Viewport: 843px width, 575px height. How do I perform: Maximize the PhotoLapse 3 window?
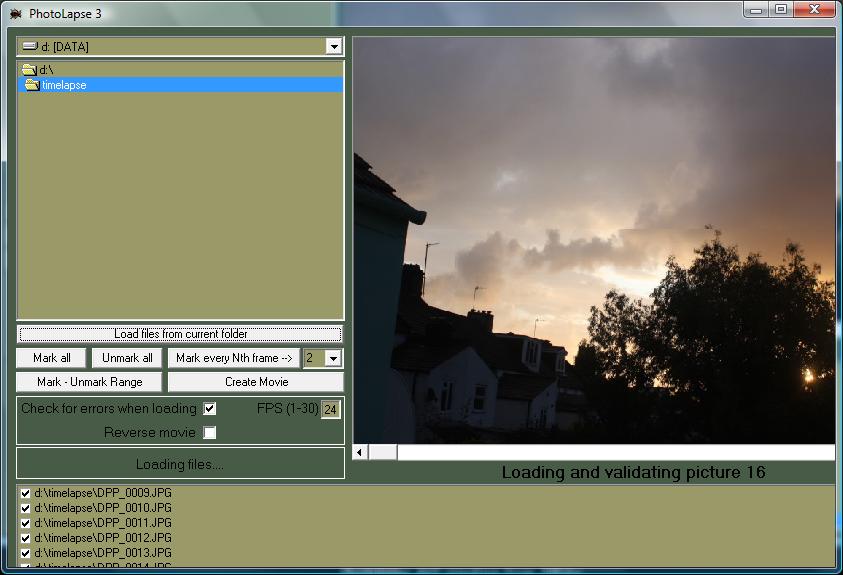pos(781,10)
